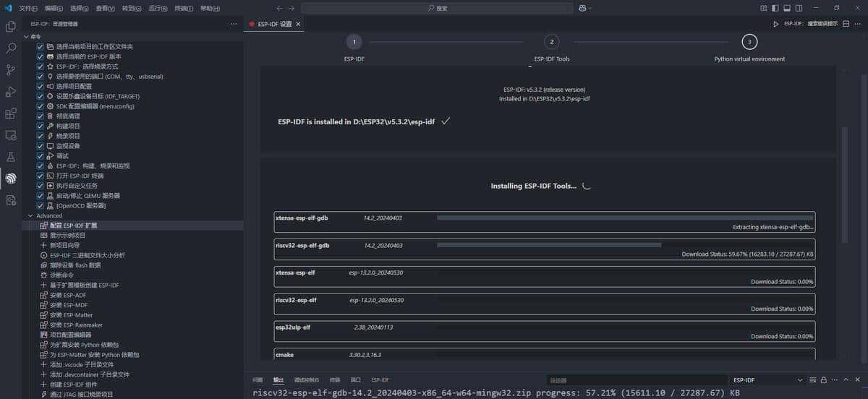
Task: Open the 文件(F) menu
Action: click(x=28, y=8)
